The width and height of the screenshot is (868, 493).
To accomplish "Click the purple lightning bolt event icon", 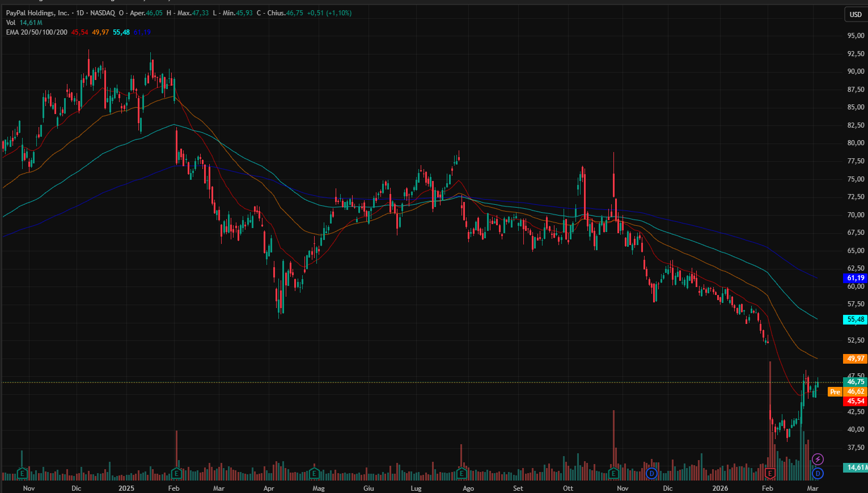I will (x=818, y=459).
